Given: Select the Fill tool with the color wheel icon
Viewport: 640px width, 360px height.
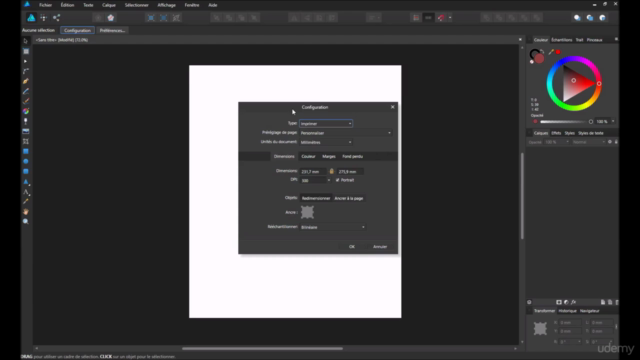Looking at the screenshot, I should point(26,111).
